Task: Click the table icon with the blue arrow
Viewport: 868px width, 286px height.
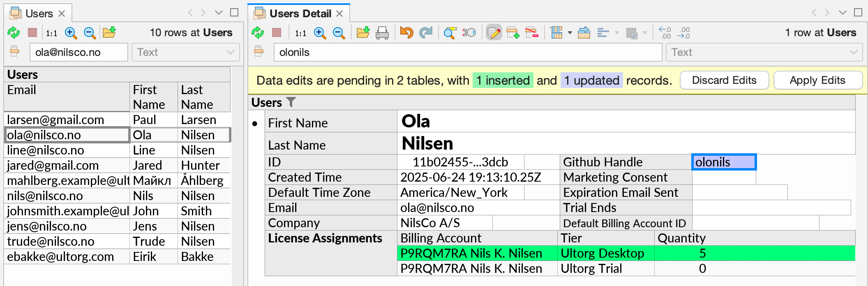Action: pos(584,32)
